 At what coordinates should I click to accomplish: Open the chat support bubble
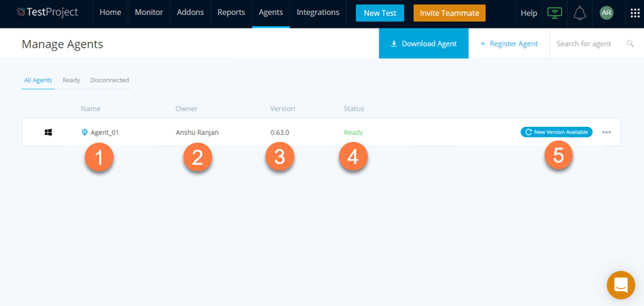click(x=620, y=285)
